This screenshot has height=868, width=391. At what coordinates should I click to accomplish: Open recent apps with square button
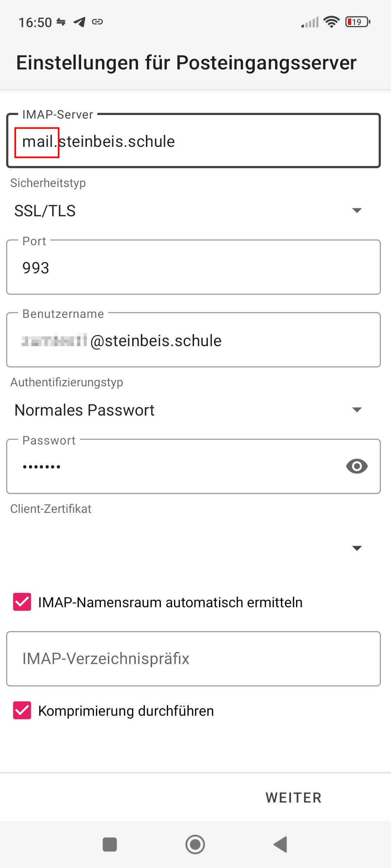click(x=110, y=844)
